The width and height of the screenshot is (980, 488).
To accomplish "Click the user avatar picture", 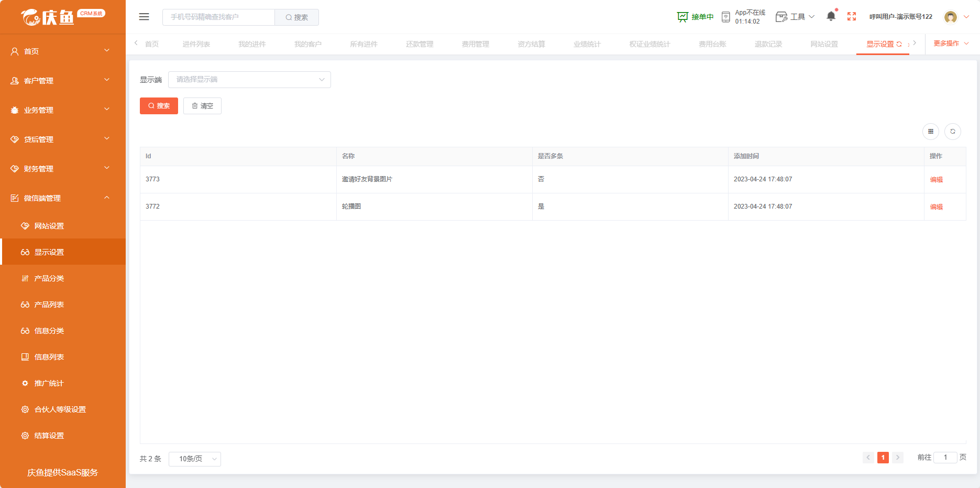I will pos(951,17).
